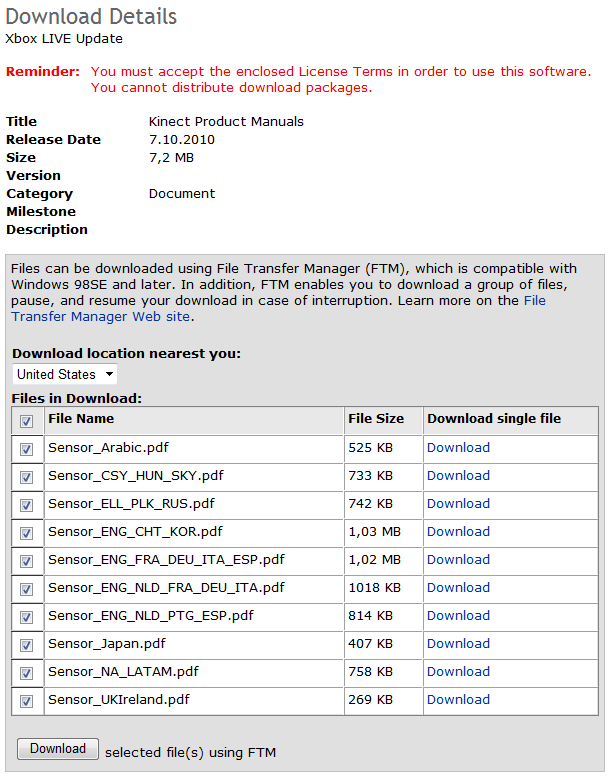
Task: Click the Kinect Product Manuals title value
Action: [226, 122]
